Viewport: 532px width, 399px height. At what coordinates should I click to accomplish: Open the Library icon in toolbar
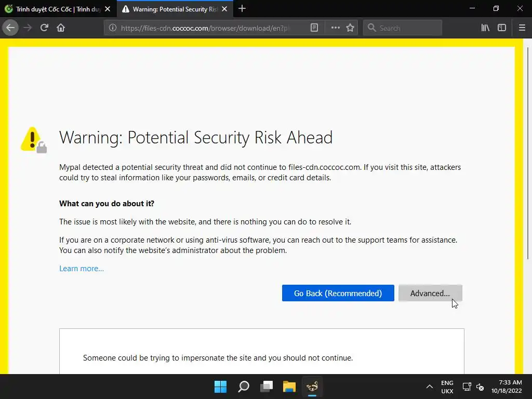coord(485,28)
